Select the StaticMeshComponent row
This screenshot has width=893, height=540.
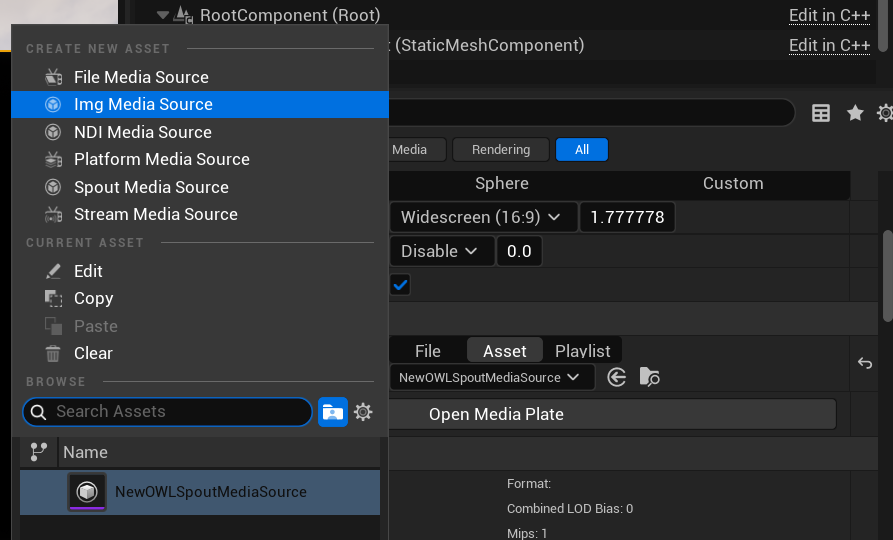[490, 45]
